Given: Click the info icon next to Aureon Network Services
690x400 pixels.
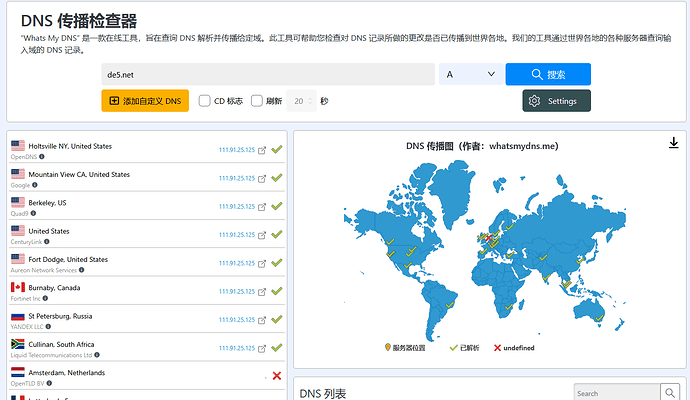Looking at the screenshot, I should click(x=81, y=270).
